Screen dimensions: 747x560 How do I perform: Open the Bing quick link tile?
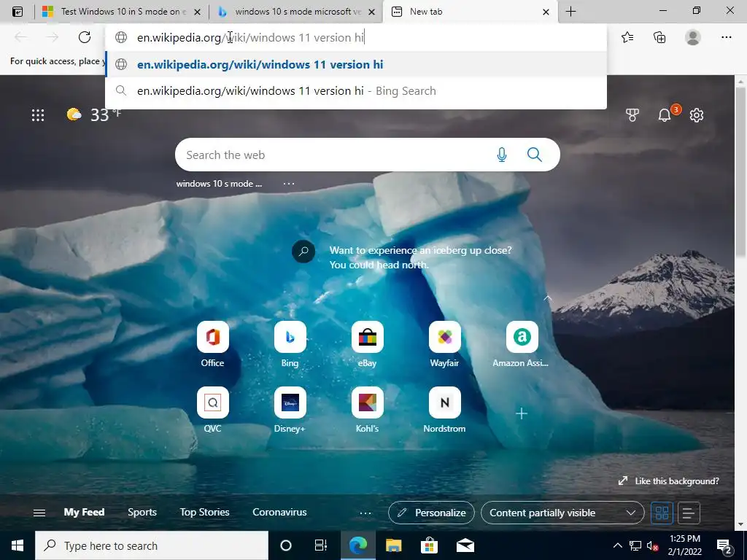pos(290,344)
